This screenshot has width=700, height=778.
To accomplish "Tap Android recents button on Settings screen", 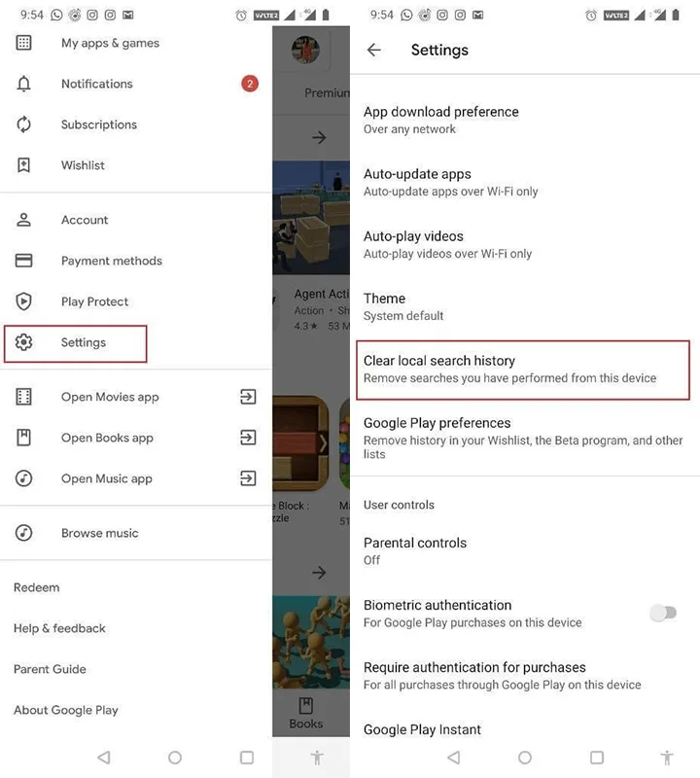I will tap(597, 758).
